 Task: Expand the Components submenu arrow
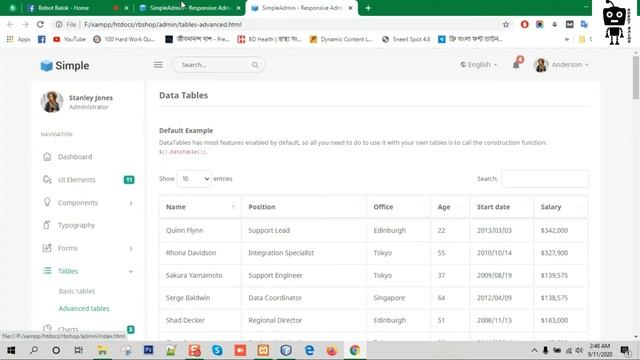tap(131, 203)
